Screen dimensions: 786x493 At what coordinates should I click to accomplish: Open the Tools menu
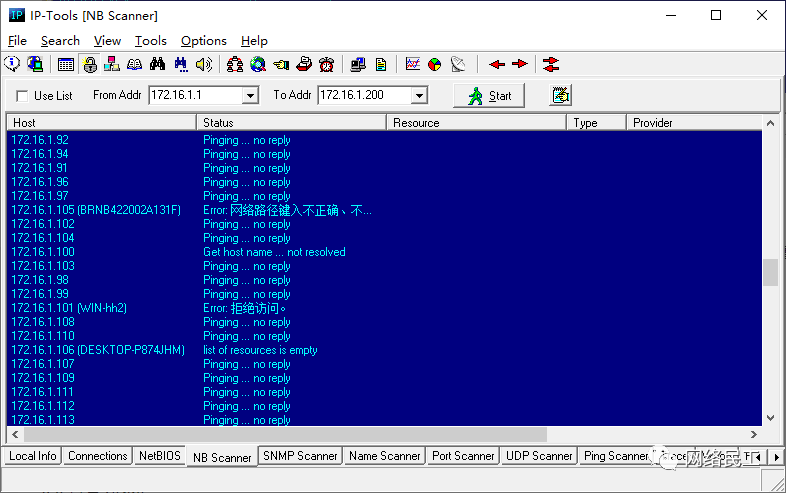click(150, 41)
